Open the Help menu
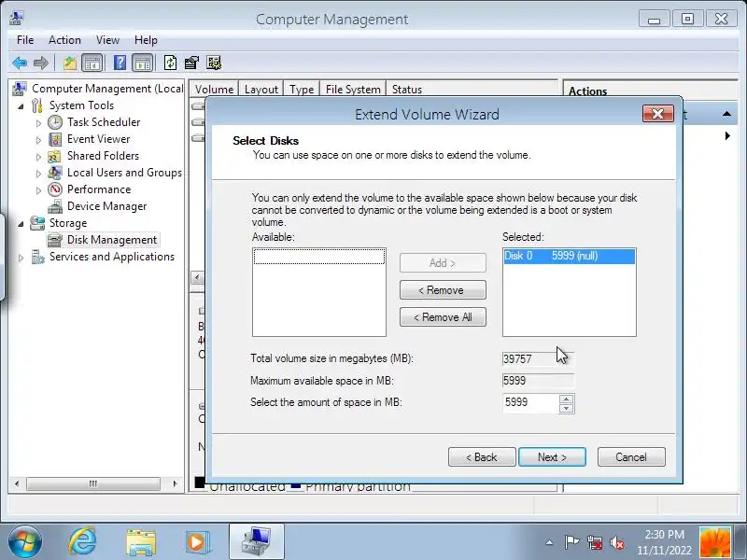Image resolution: width=747 pixels, height=560 pixels. (x=146, y=40)
